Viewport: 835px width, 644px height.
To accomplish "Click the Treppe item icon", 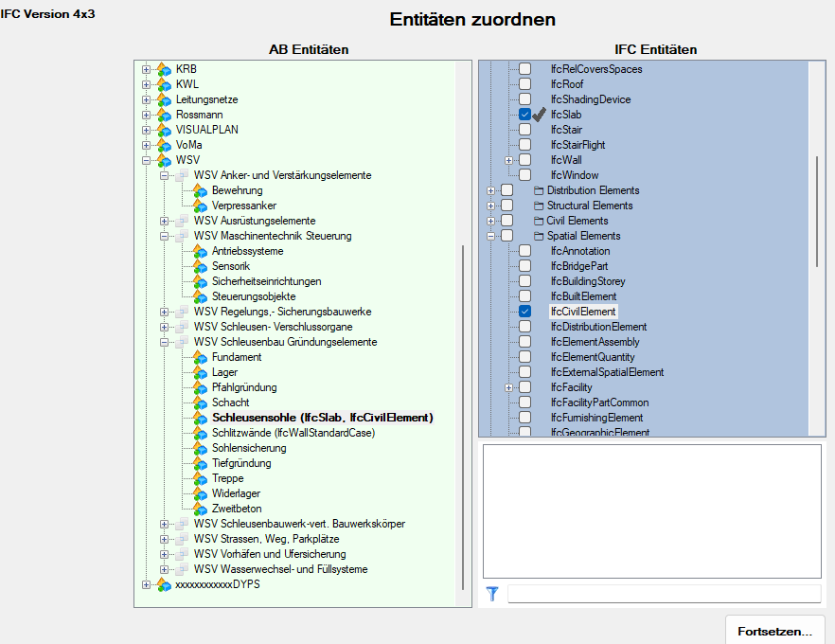I will (x=200, y=479).
